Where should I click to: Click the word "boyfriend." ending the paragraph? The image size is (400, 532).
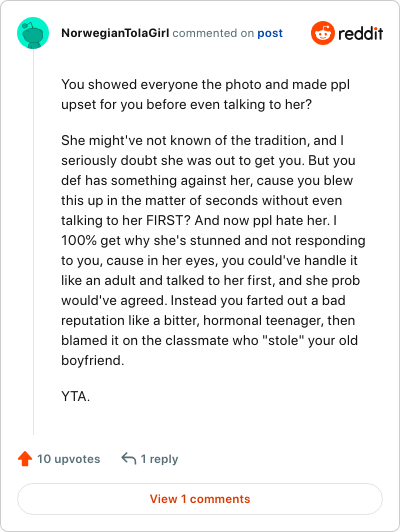(93, 361)
